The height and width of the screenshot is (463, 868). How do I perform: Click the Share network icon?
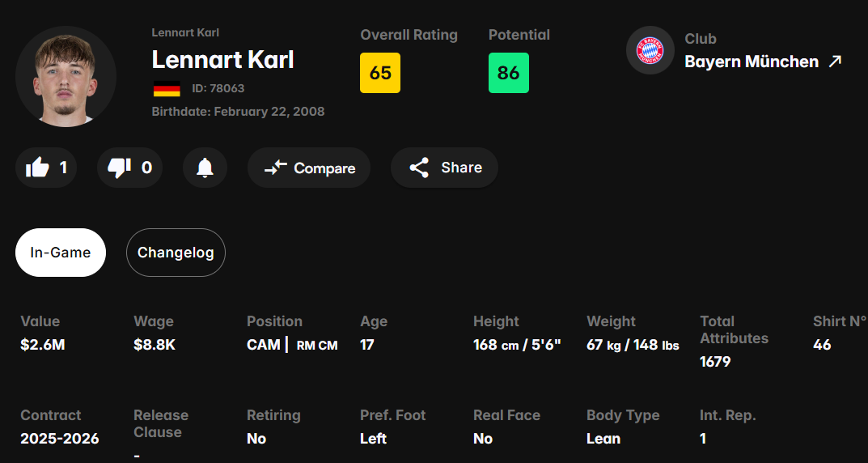pos(419,168)
